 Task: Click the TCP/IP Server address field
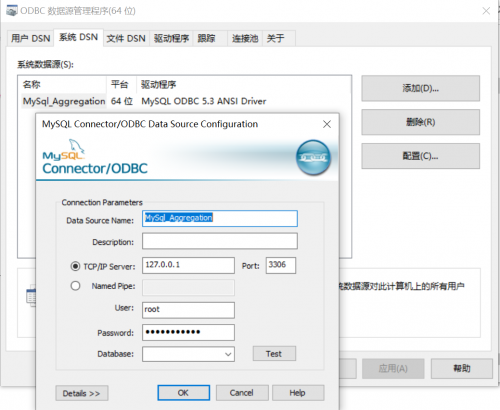coord(188,265)
